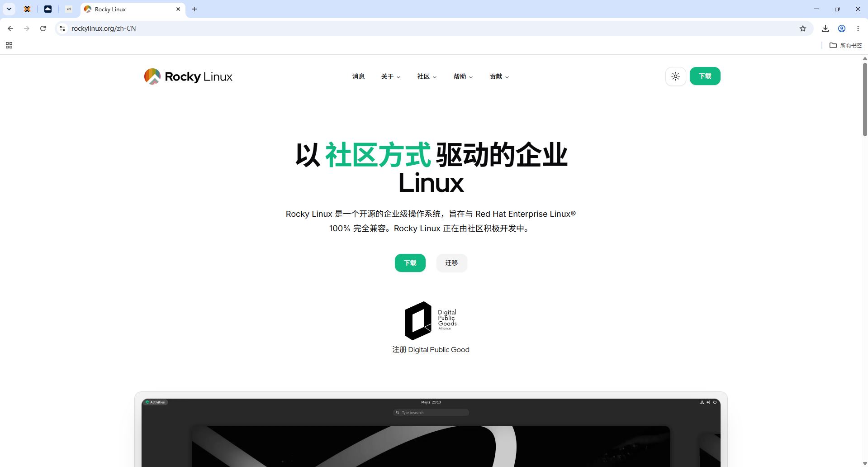
Task: Toggle the light/dark theme sun button
Action: (675, 76)
